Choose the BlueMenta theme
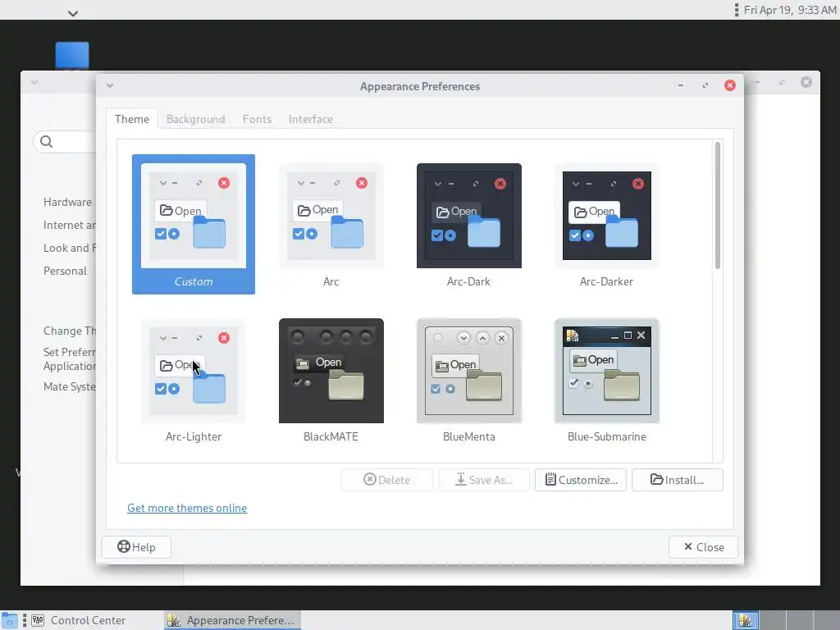This screenshot has width=840, height=630. tap(468, 379)
